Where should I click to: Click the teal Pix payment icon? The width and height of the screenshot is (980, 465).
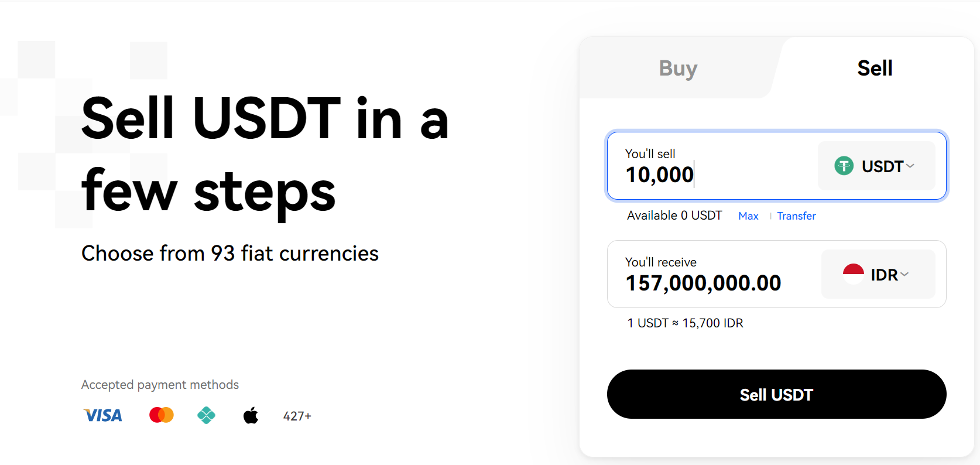pyautogui.click(x=206, y=416)
